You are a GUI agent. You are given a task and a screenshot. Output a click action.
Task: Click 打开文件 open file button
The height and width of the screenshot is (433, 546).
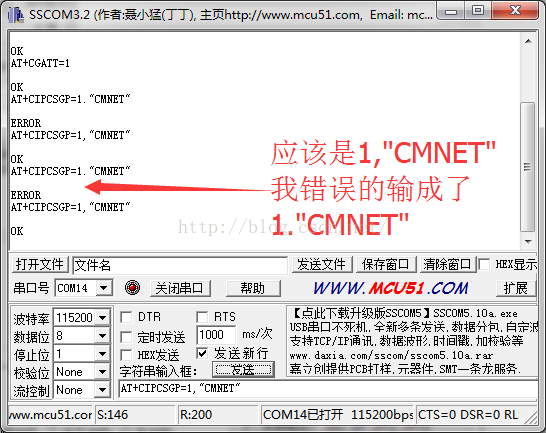coord(40,265)
